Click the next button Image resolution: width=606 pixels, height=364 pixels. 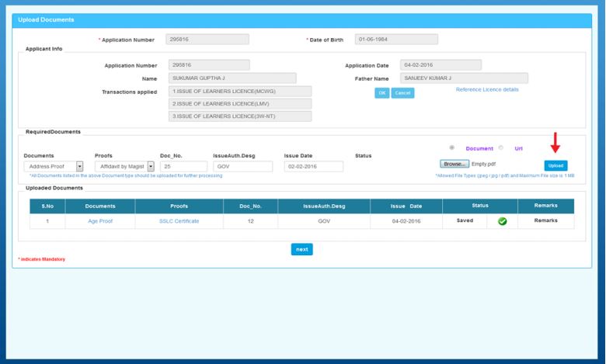point(301,249)
